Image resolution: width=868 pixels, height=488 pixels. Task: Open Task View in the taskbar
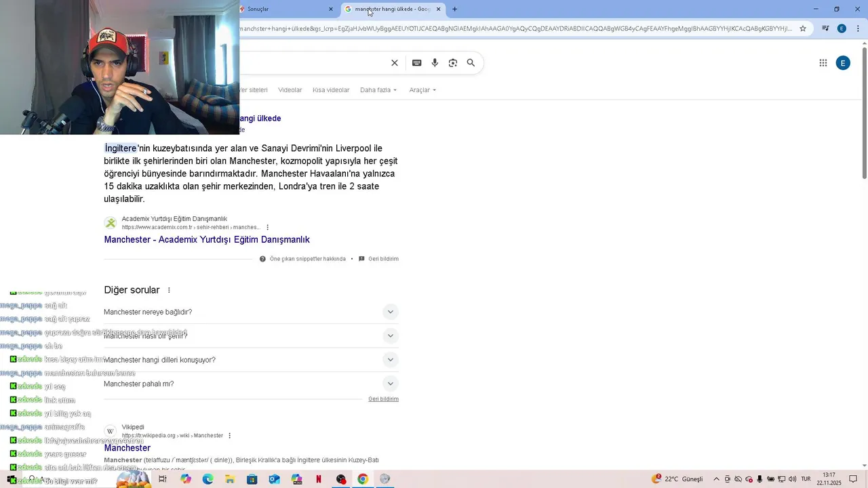click(x=163, y=479)
